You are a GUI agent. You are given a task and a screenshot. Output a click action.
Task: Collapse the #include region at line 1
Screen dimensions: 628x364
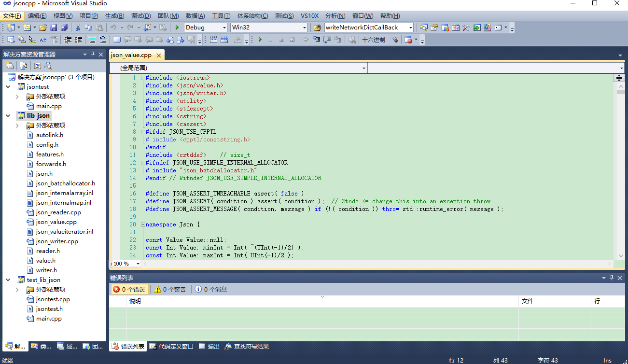point(142,78)
